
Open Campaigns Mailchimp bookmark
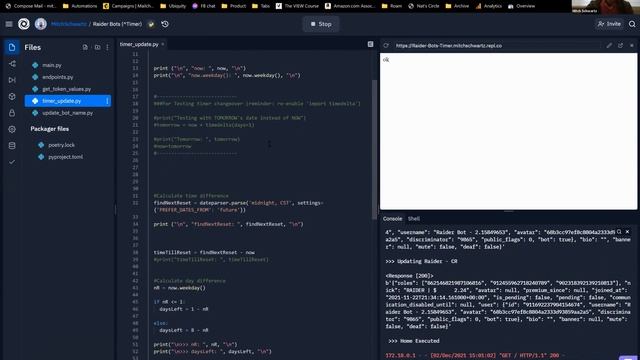129,6
